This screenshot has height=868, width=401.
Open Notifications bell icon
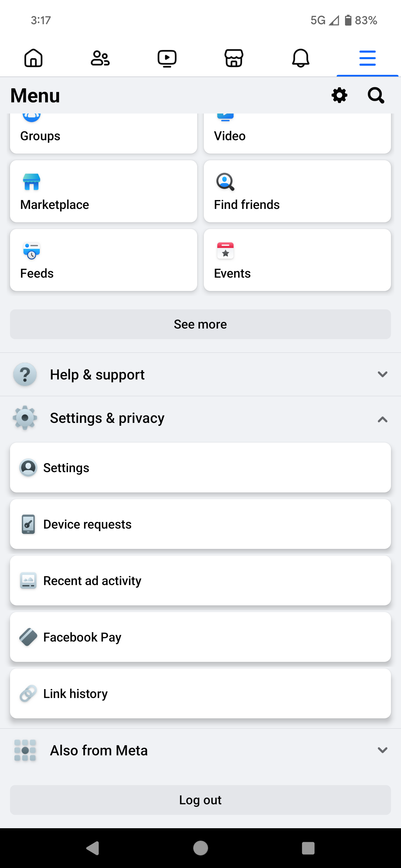300,58
